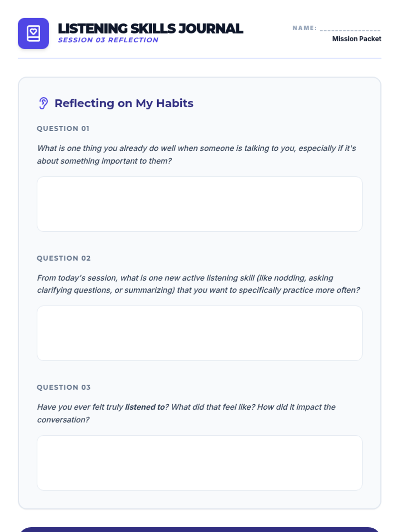Click the header divider line
The height and width of the screenshot is (532, 399).
coord(199,58)
